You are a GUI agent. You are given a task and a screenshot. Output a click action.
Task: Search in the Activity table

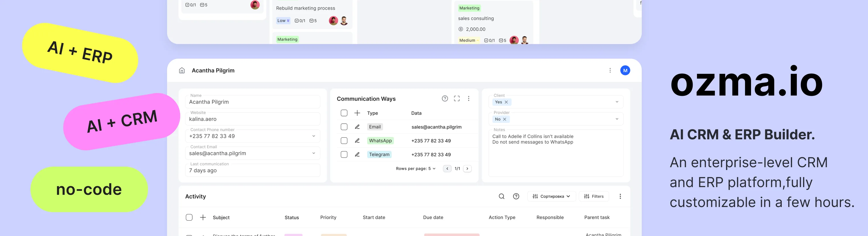501,196
